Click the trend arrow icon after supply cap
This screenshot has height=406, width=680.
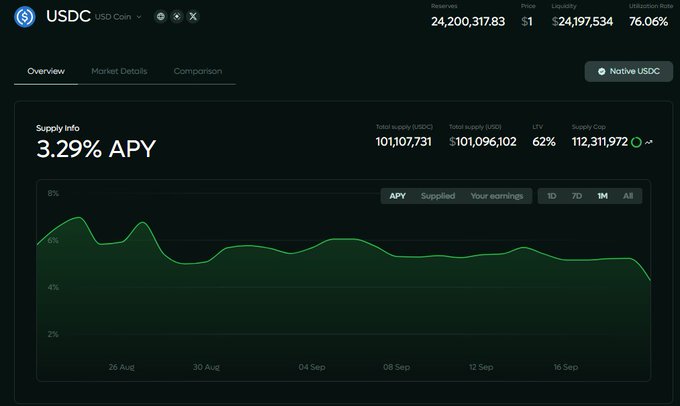tap(649, 142)
